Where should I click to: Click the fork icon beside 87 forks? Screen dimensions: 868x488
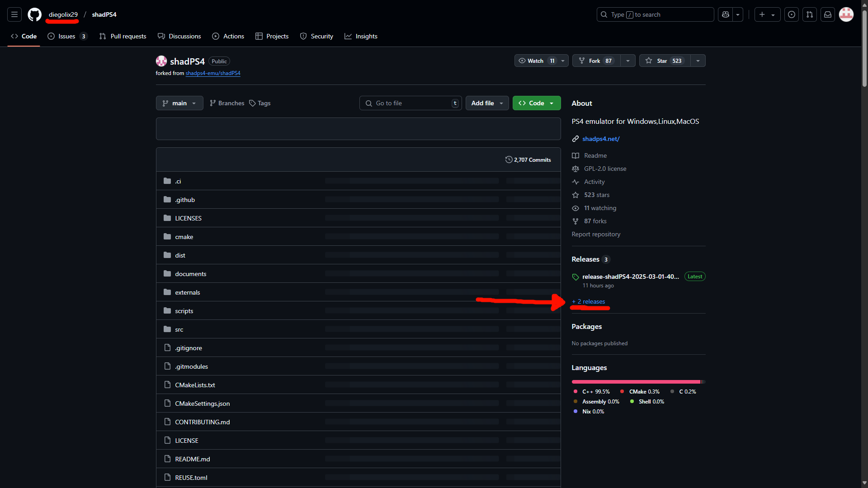tap(576, 221)
